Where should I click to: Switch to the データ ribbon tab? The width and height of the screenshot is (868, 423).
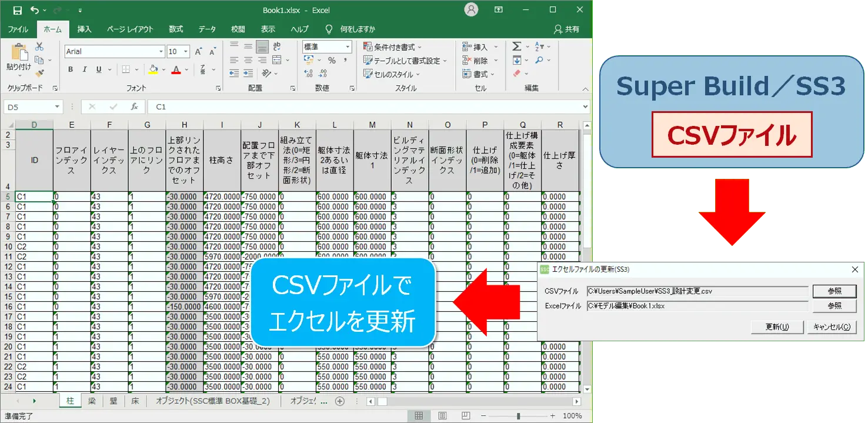point(207,29)
